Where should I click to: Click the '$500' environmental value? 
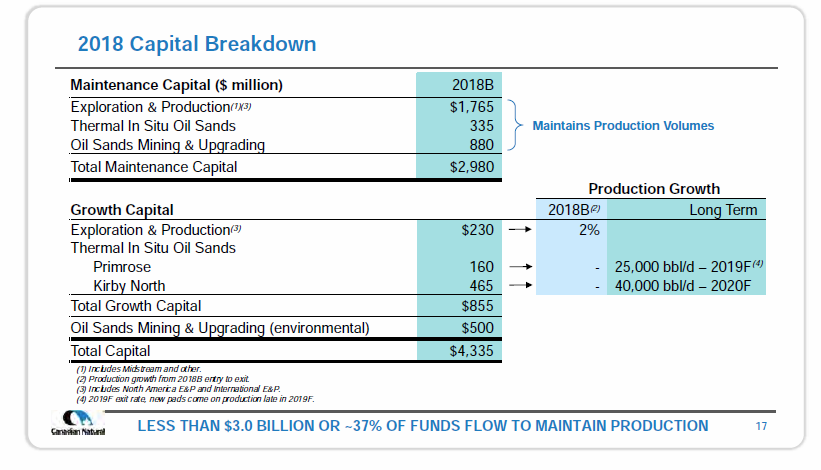(x=477, y=328)
